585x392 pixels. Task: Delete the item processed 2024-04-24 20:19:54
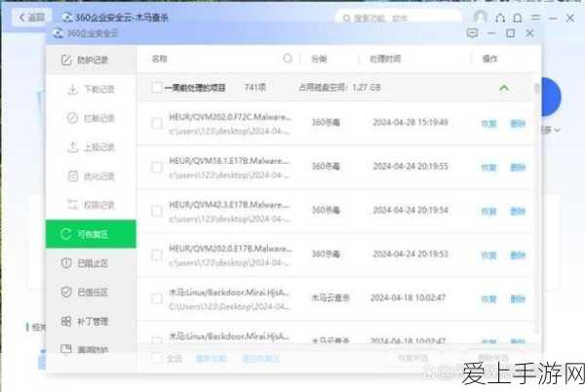click(518, 211)
